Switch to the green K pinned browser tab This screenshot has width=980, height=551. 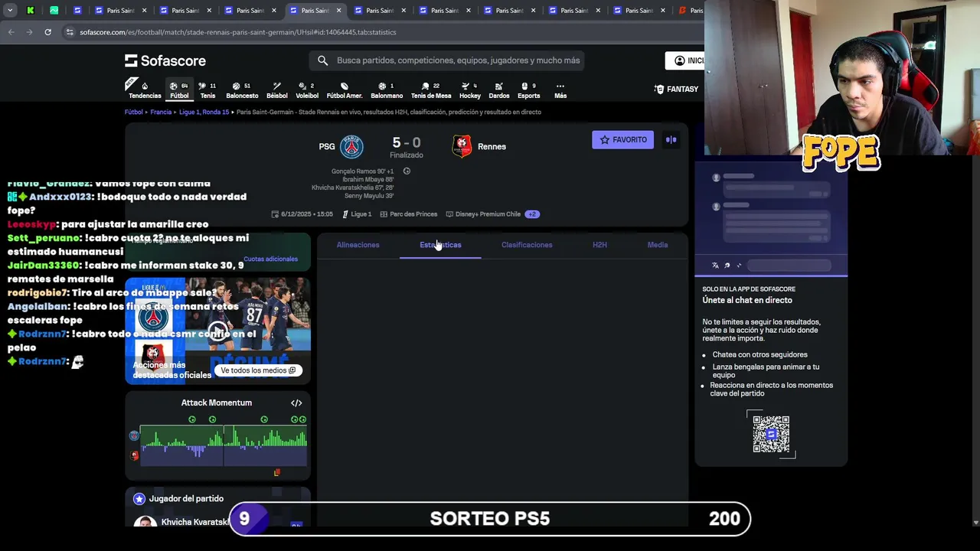point(31,11)
